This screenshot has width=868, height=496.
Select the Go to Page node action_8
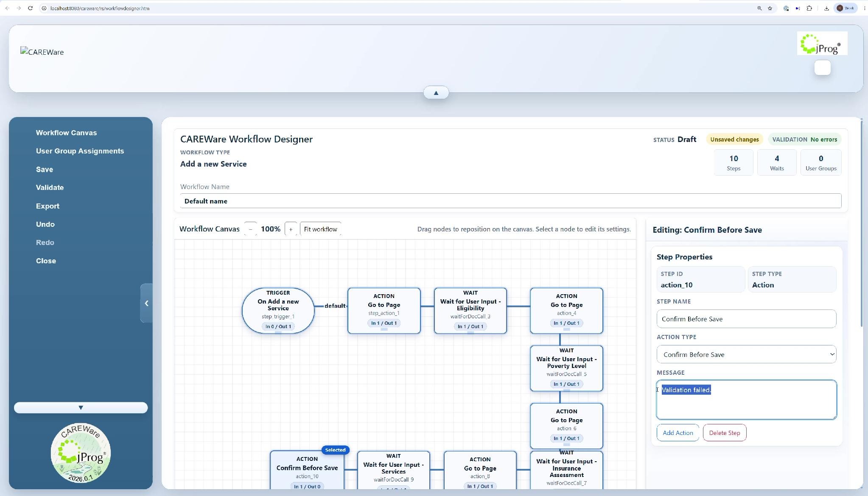(480, 470)
